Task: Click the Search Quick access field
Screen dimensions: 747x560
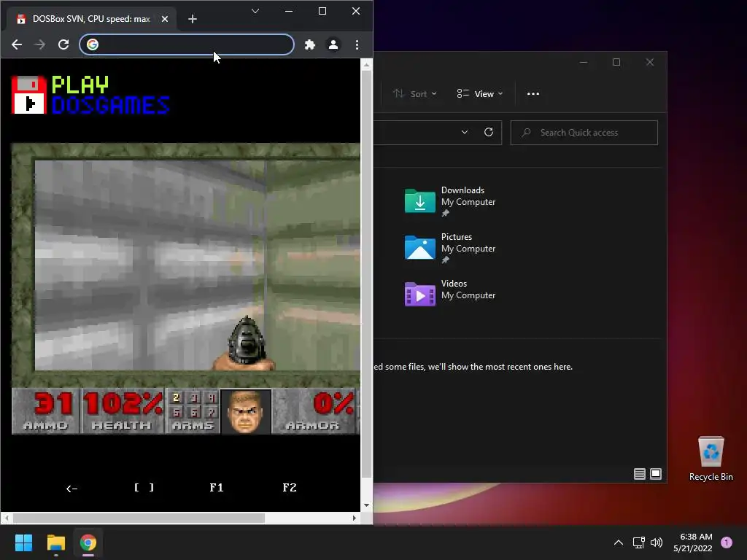Action: [584, 133]
